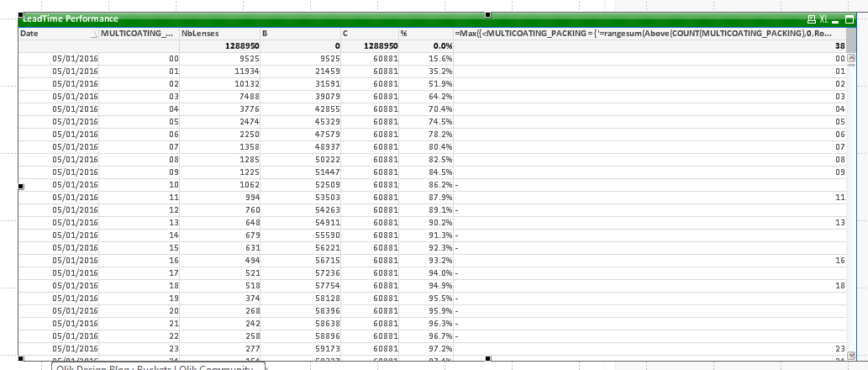
Task: Click the value 04 in last column
Action: [840, 109]
